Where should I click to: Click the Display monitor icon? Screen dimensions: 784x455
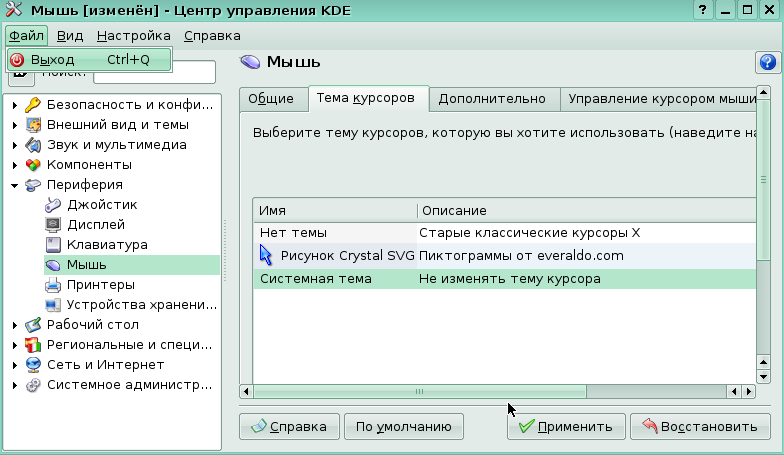pyautogui.click(x=54, y=225)
